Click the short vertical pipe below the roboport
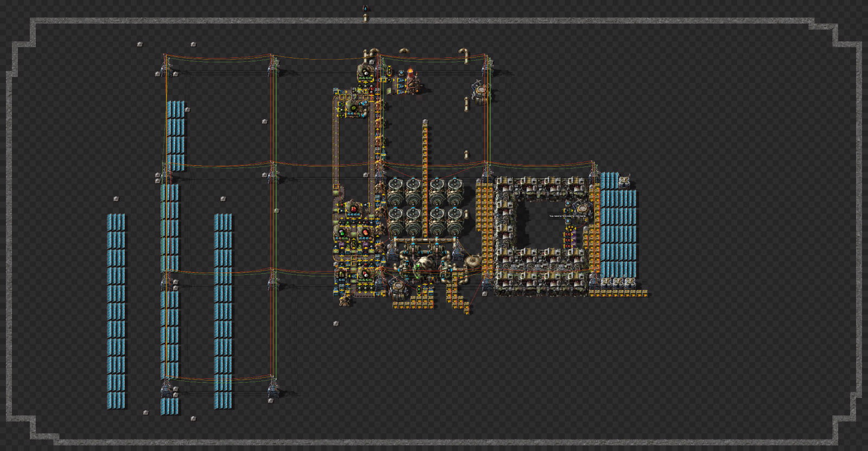 point(466,104)
